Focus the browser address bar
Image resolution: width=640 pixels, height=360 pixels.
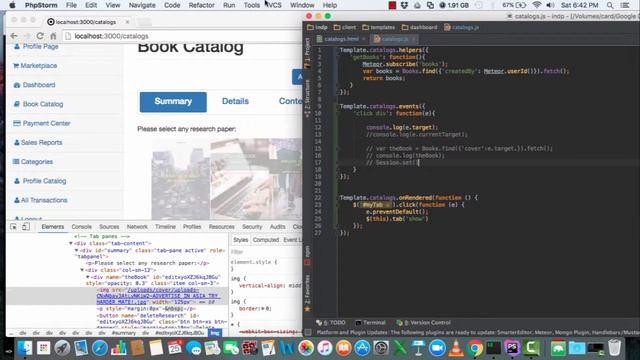(x=182, y=36)
